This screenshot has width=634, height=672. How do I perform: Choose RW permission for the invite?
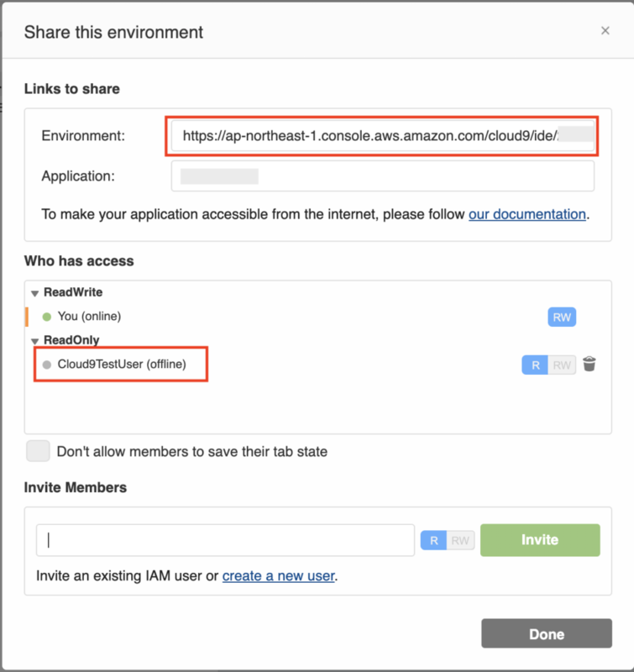pos(460,541)
